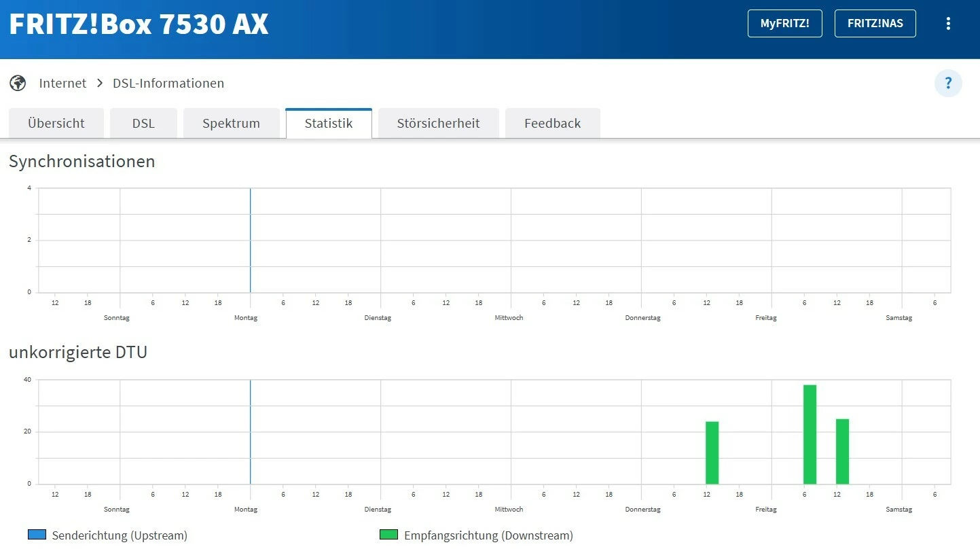Click the Freitag label under the DTU chart
Viewport: 980px width, 549px height.
[766, 510]
